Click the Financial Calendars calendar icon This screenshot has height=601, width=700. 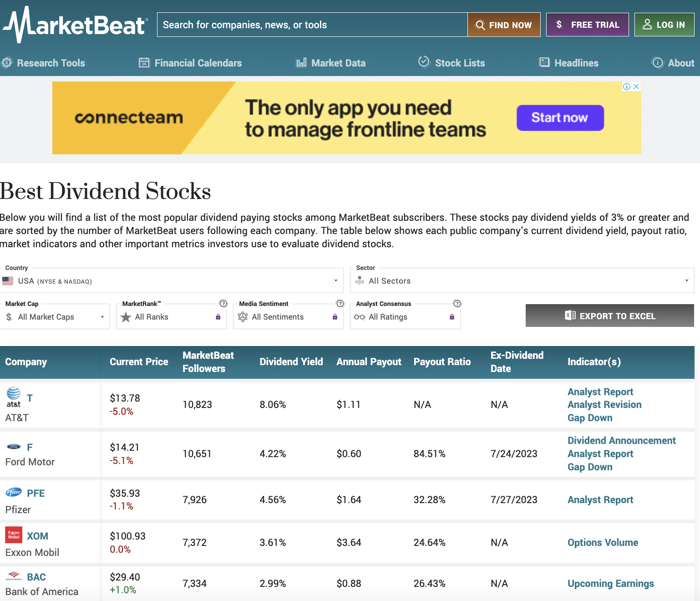click(144, 63)
